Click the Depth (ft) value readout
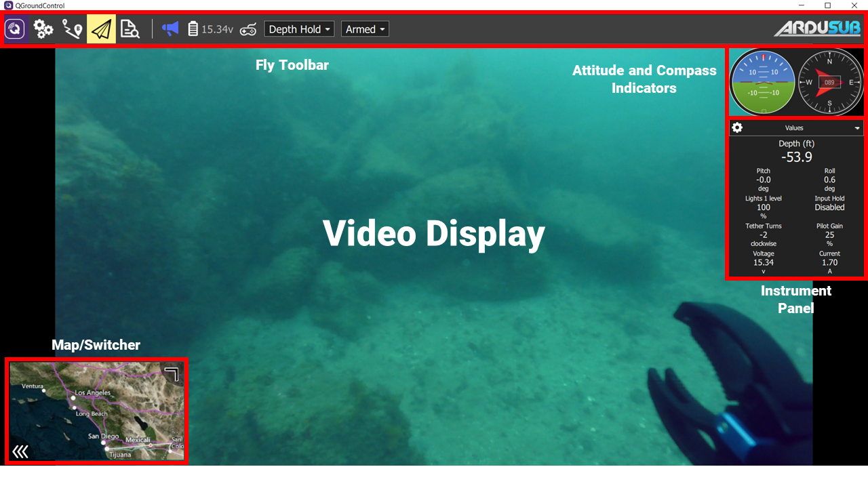 [797, 157]
